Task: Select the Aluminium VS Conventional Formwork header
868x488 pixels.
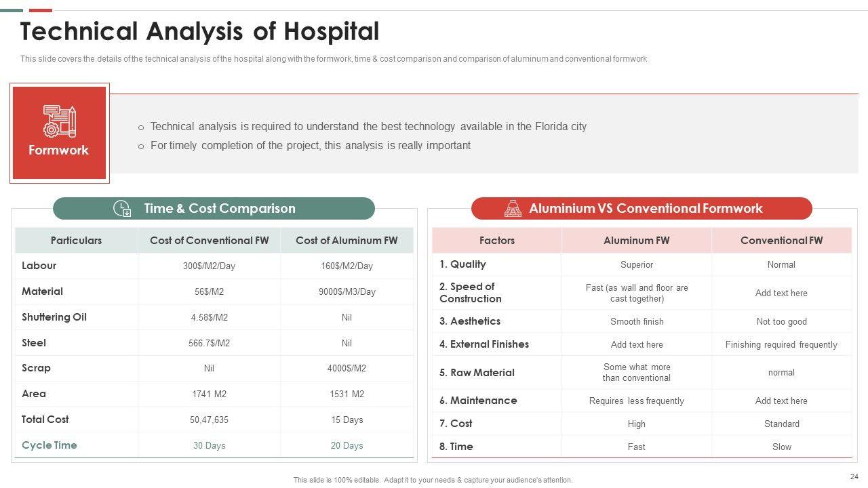Action: (646, 209)
